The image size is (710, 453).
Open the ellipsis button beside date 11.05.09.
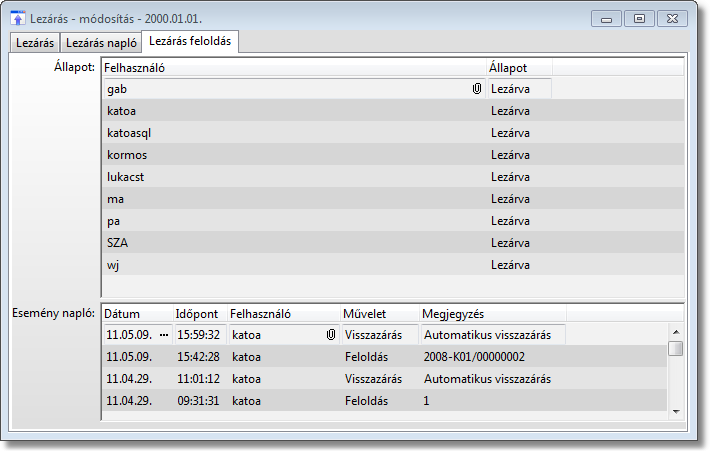(164, 335)
